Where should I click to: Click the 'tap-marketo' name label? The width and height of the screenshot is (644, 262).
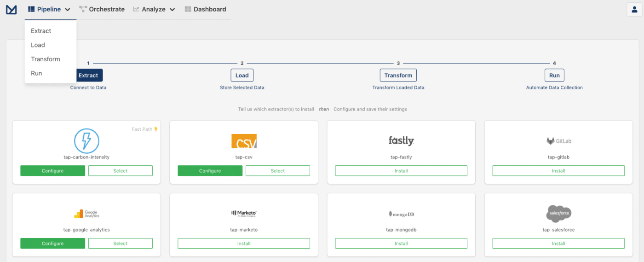[x=244, y=230]
